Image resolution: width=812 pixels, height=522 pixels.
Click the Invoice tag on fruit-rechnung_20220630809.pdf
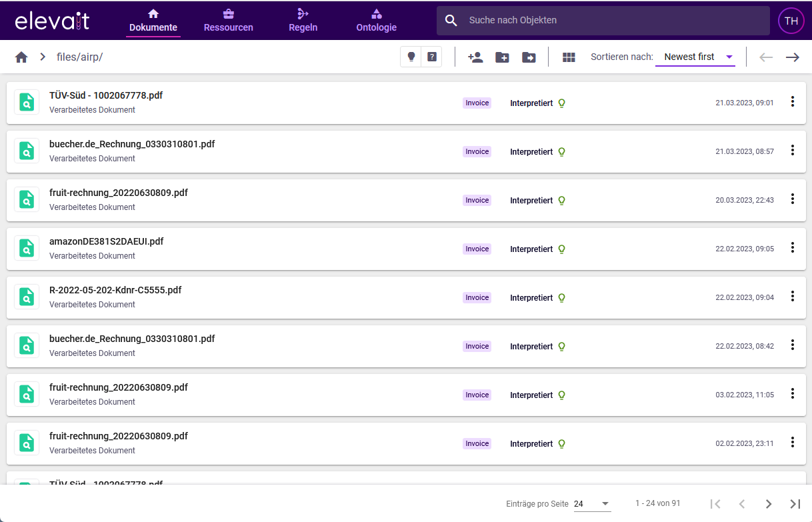477,200
